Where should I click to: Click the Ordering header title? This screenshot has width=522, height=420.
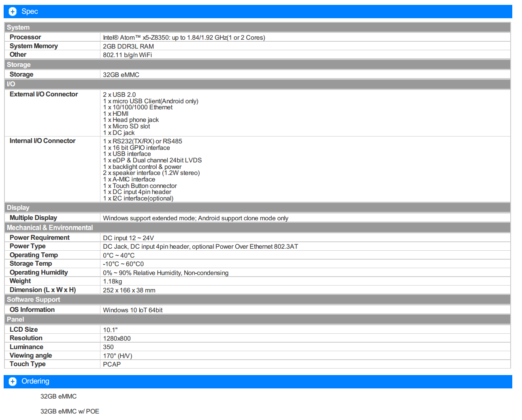click(35, 381)
